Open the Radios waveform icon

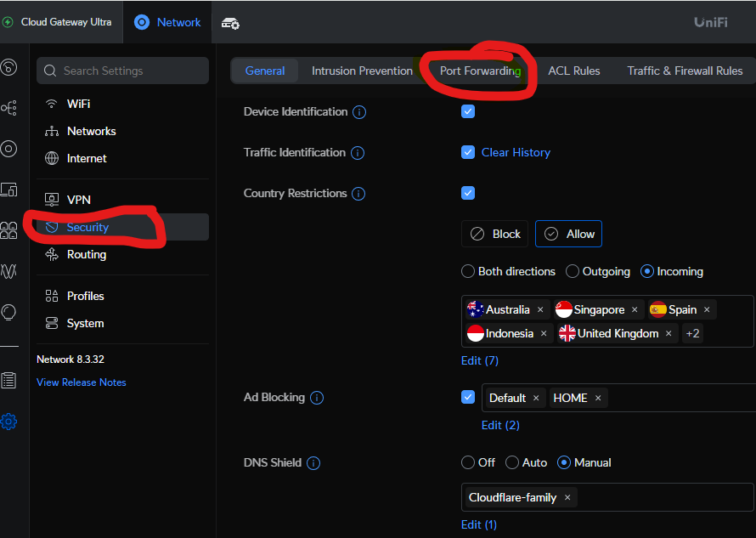pos(8,271)
